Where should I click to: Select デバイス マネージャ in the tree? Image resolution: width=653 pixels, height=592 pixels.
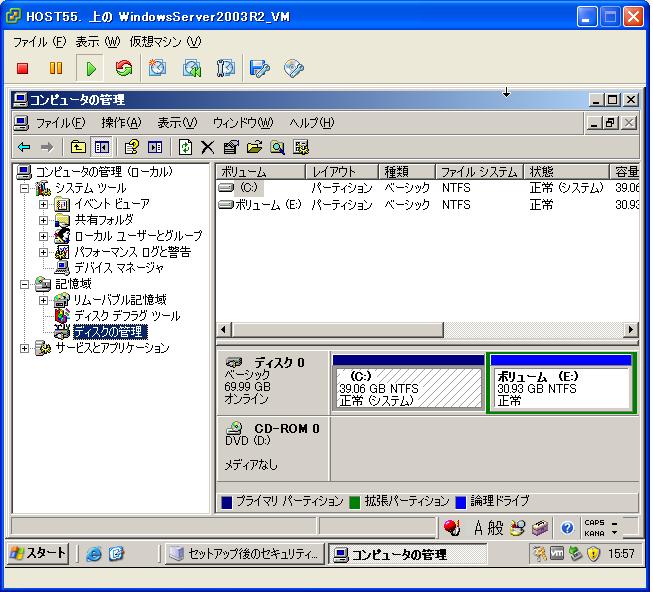click(119, 268)
